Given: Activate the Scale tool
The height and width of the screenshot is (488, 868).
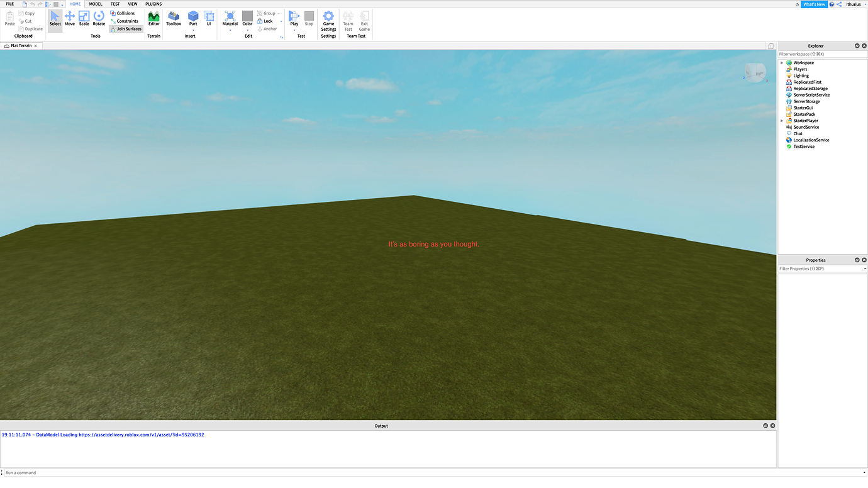Looking at the screenshot, I should tap(84, 19).
